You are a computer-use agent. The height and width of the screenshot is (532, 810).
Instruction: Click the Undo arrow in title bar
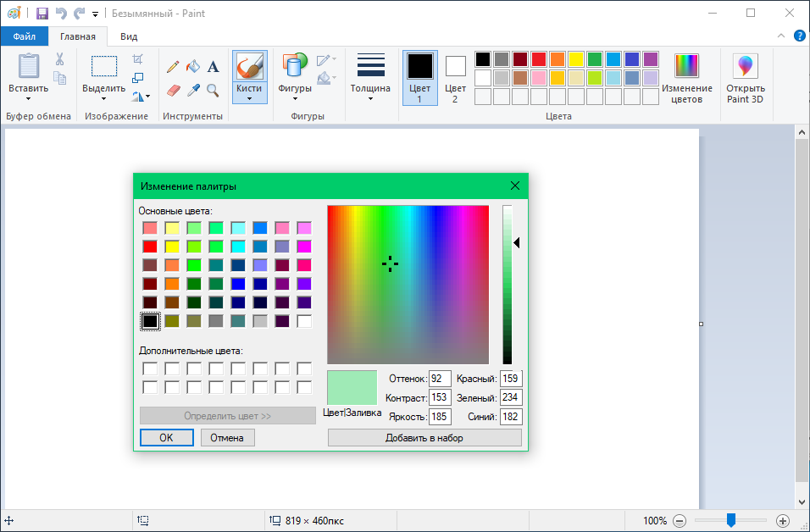pyautogui.click(x=61, y=14)
